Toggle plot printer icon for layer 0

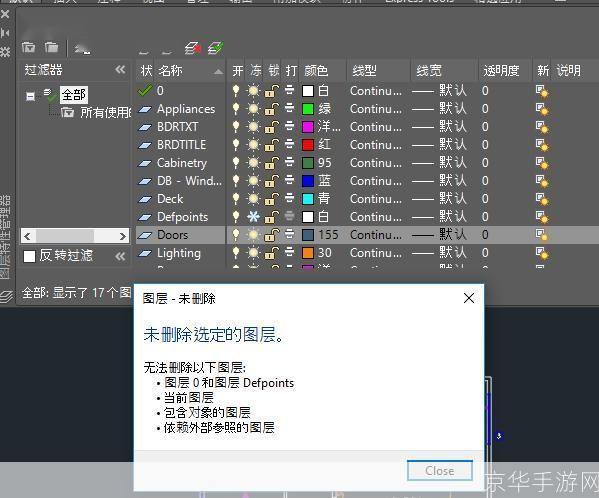click(x=290, y=91)
